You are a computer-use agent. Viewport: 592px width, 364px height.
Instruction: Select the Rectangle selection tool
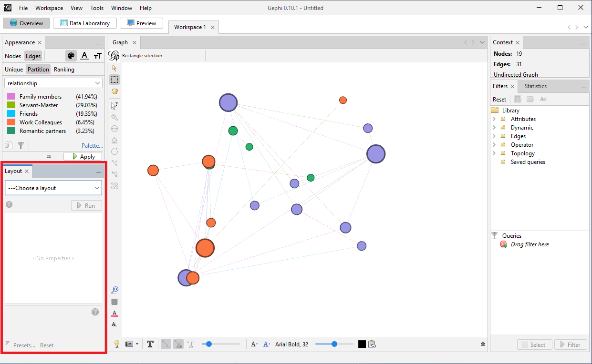click(114, 79)
